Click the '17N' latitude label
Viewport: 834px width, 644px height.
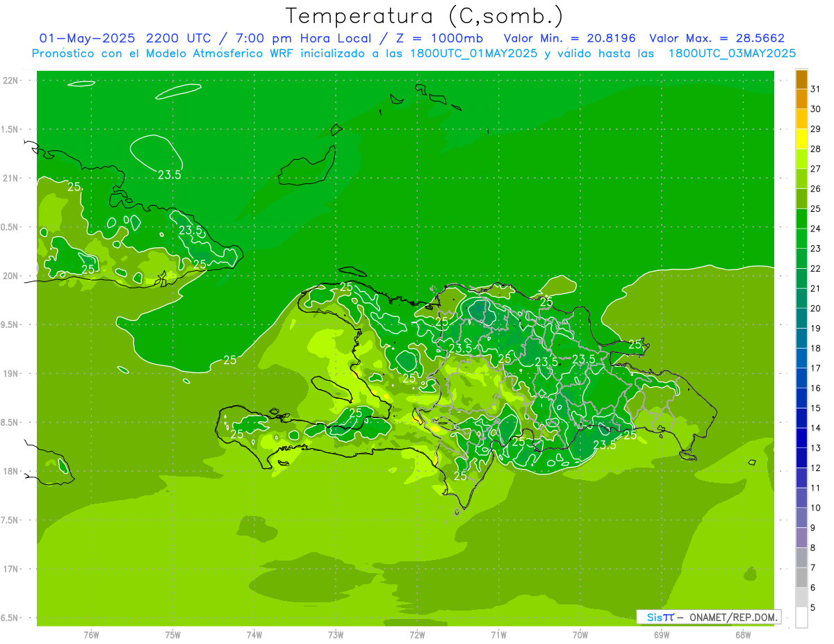click(10, 569)
